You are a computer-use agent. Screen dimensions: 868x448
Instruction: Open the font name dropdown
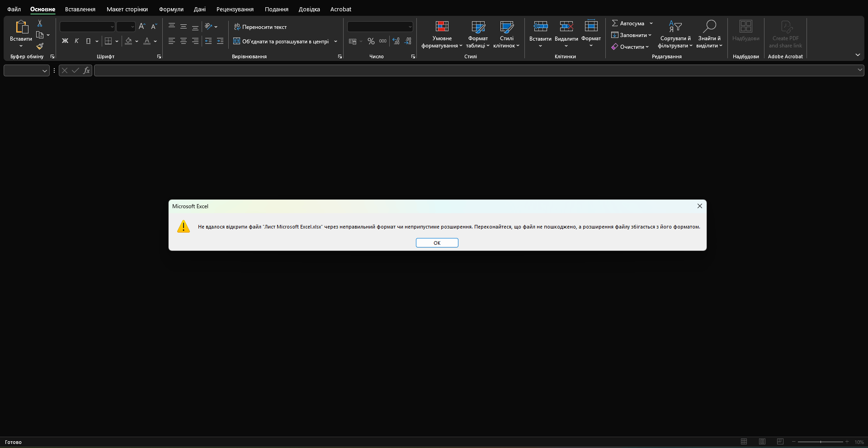(x=112, y=27)
